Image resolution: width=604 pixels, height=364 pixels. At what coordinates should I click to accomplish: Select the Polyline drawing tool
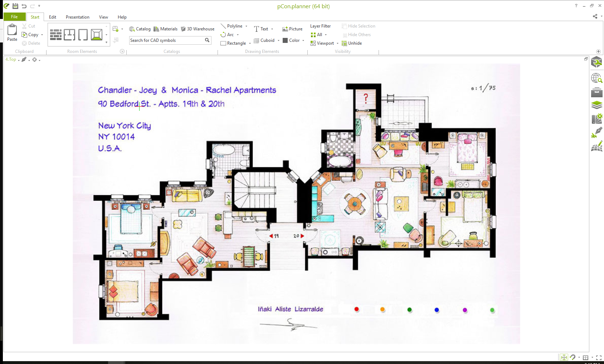pos(232,26)
